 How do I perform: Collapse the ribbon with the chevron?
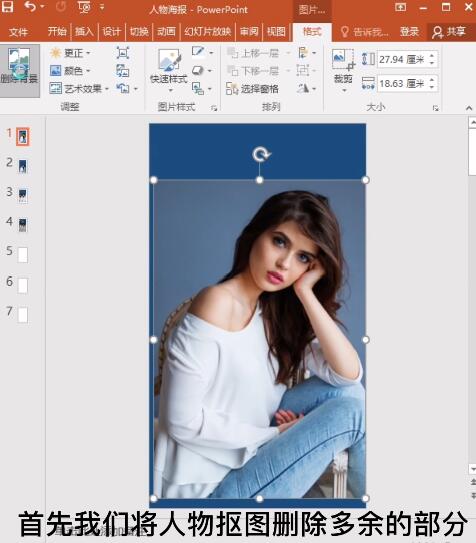(x=469, y=108)
